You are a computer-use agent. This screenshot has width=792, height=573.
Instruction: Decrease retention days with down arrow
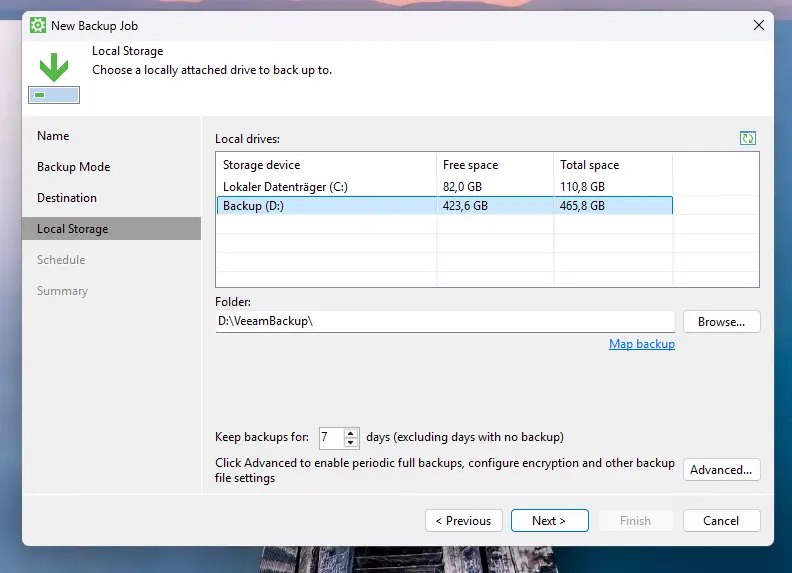(351, 442)
